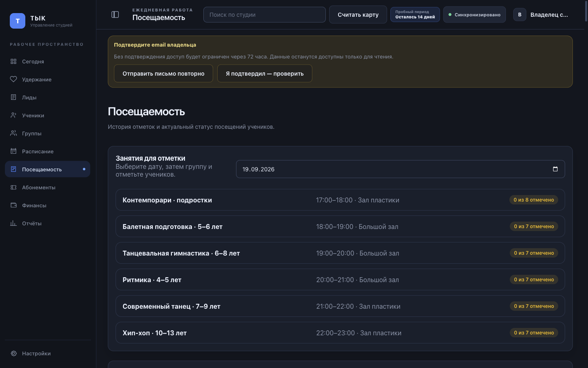Select Балетная подготовка · 5–6 лет row
The image size is (588, 368).
pyautogui.click(x=340, y=227)
